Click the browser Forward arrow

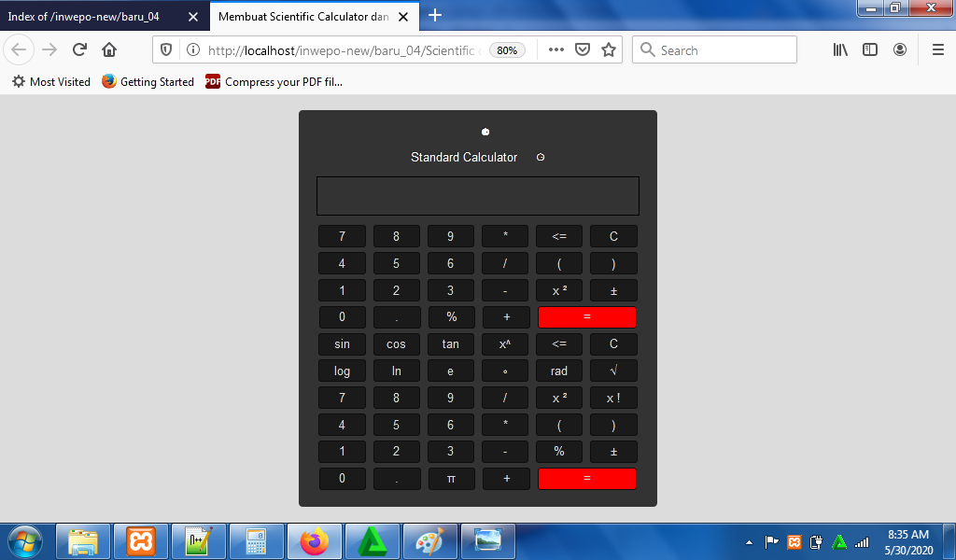pyautogui.click(x=50, y=50)
